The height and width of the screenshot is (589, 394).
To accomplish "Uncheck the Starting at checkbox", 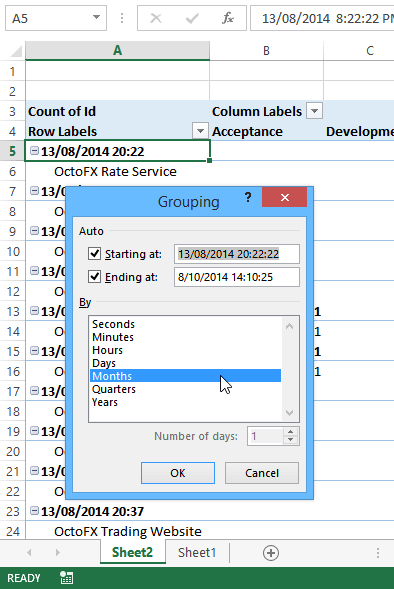I will pyautogui.click(x=94, y=254).
